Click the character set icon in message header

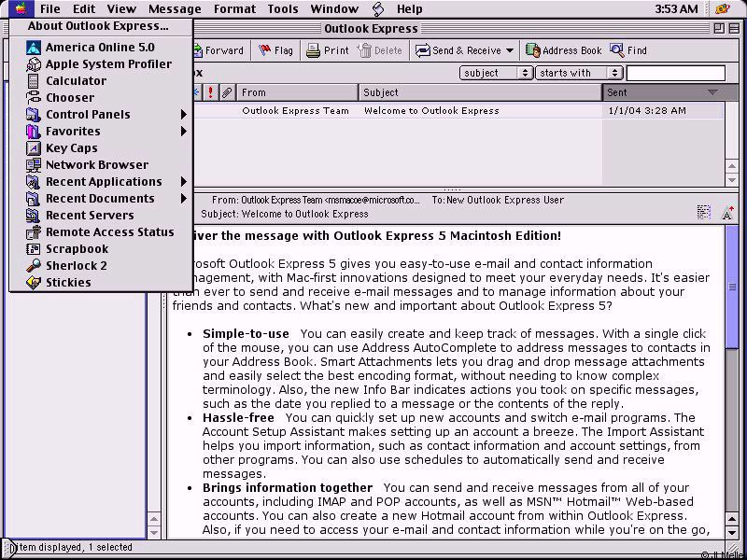tap(704, 213)
